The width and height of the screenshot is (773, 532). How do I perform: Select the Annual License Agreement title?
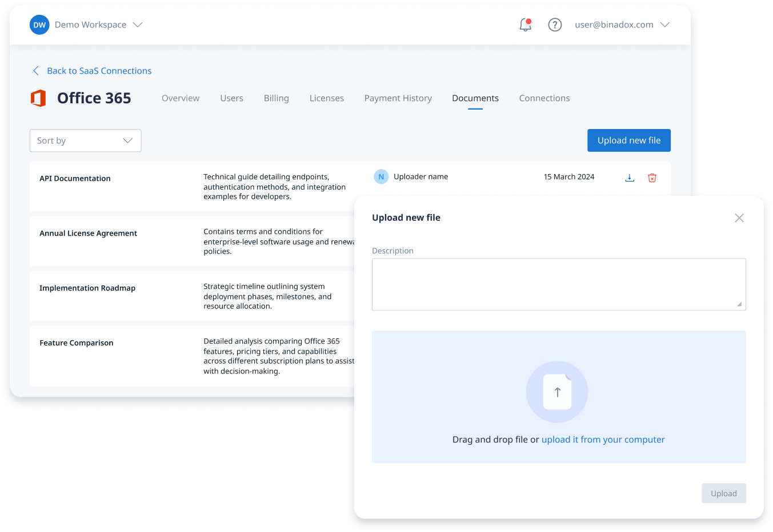[x=88, y=233]
